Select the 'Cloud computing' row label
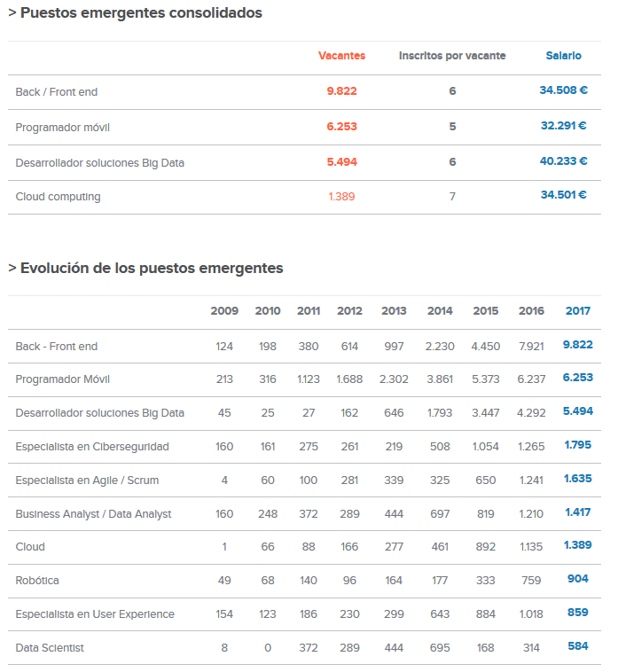 coord(58,197)
